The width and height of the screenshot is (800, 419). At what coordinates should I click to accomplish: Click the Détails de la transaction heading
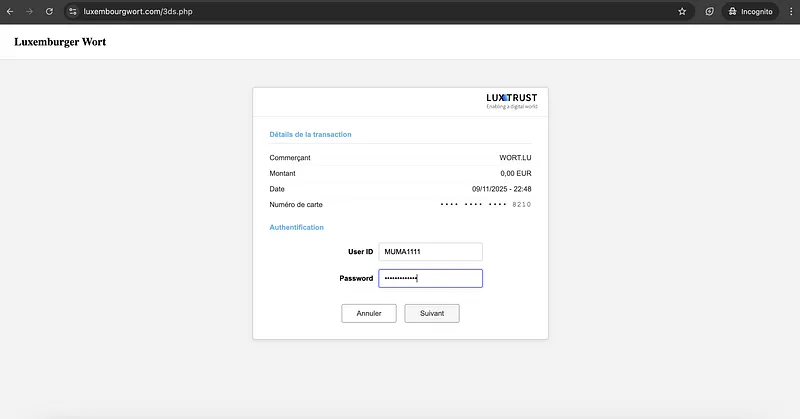310,134
